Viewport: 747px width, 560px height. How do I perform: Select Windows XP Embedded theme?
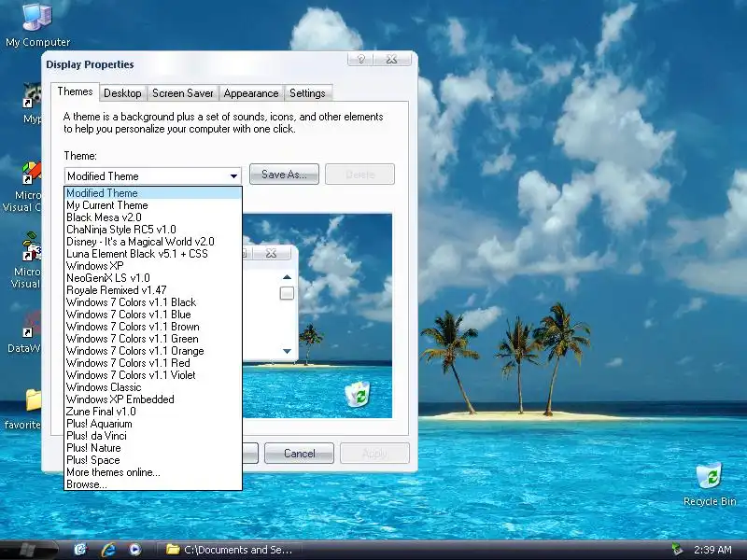click(153, 399)
